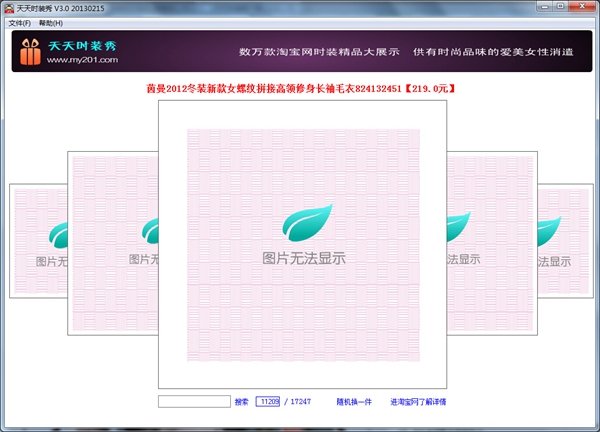Screen dimensions: 600x432
Task: Minimize the 天天时装秀 window
Action: point(545,6)
